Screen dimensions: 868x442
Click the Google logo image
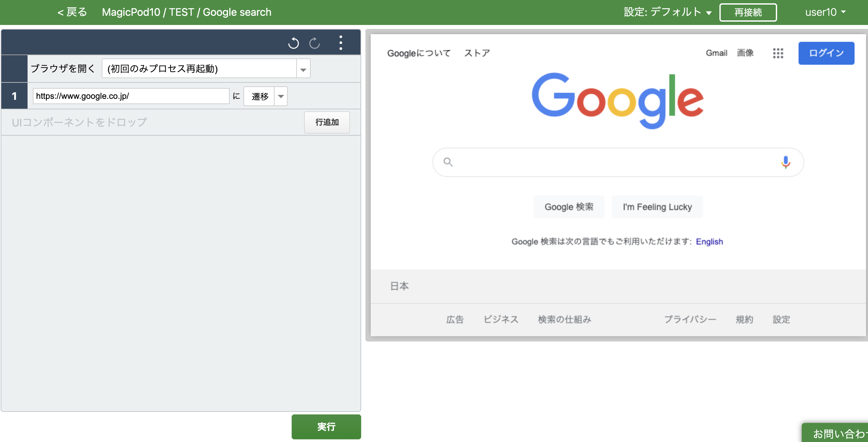click(617, 100)
